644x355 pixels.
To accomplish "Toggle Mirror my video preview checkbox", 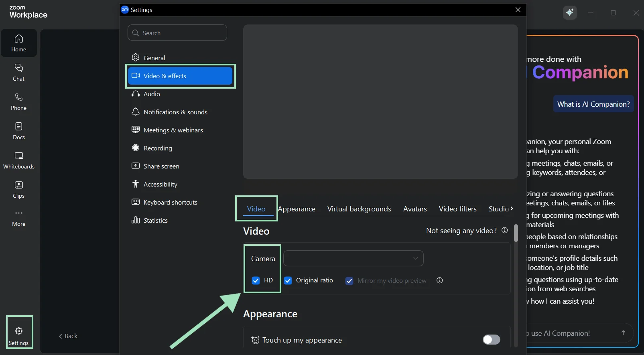I will [x=349, y=281].
